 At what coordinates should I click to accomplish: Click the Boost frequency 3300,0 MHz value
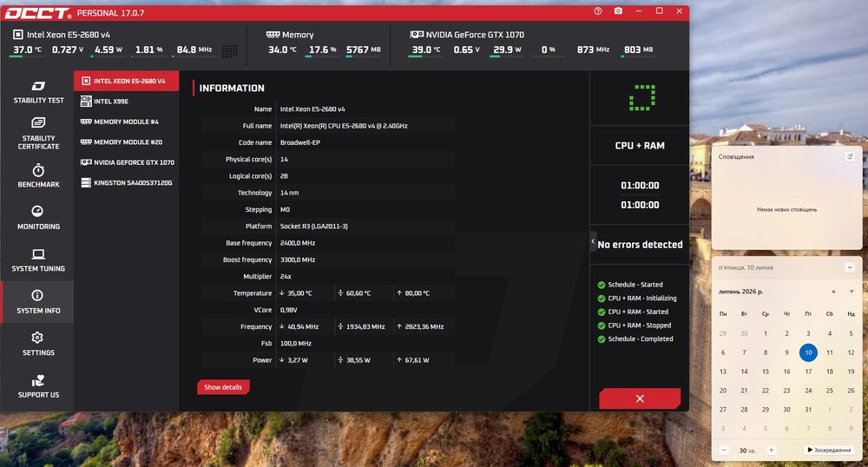coord(297,260)
